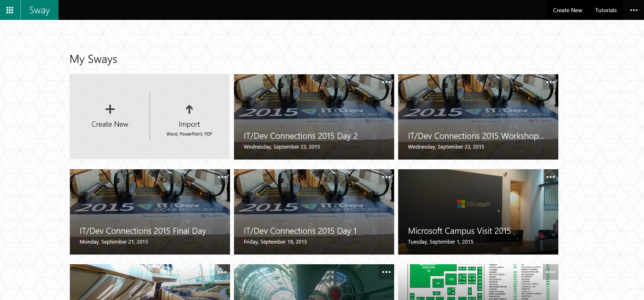Click Create New in the top bar
The height and width of the screenshot is (300, 644).
567,10
